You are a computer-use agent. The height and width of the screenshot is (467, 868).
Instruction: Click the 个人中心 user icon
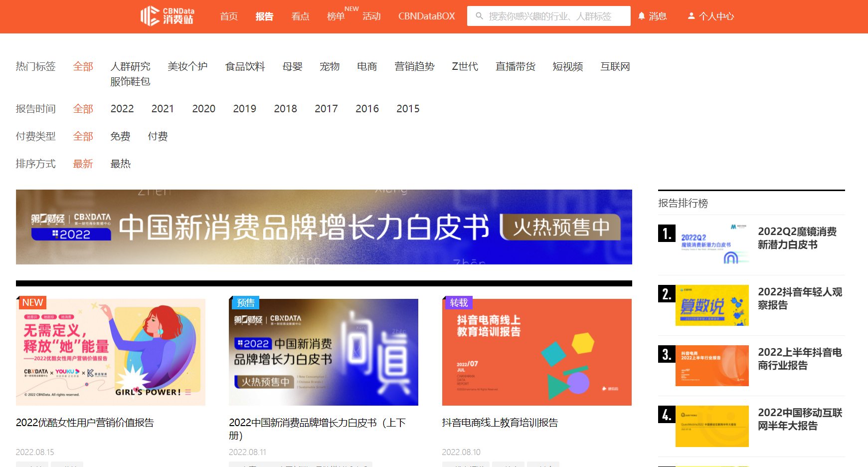point(692,16)
